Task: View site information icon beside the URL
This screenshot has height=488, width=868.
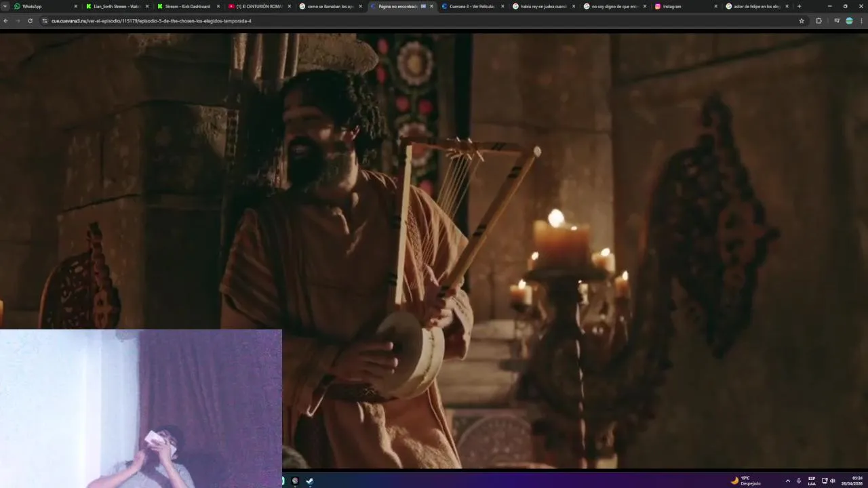Action: [45, 21]
